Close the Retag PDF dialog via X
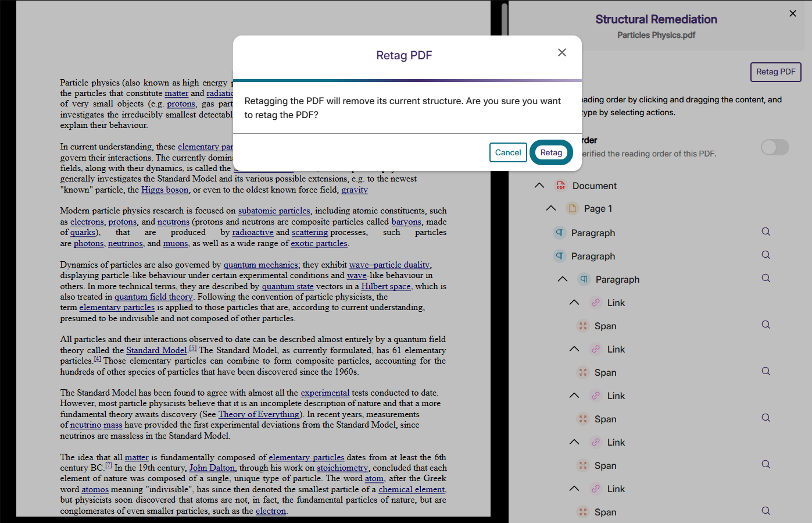The width and height of the screenshot is (812, 523). 562,52
